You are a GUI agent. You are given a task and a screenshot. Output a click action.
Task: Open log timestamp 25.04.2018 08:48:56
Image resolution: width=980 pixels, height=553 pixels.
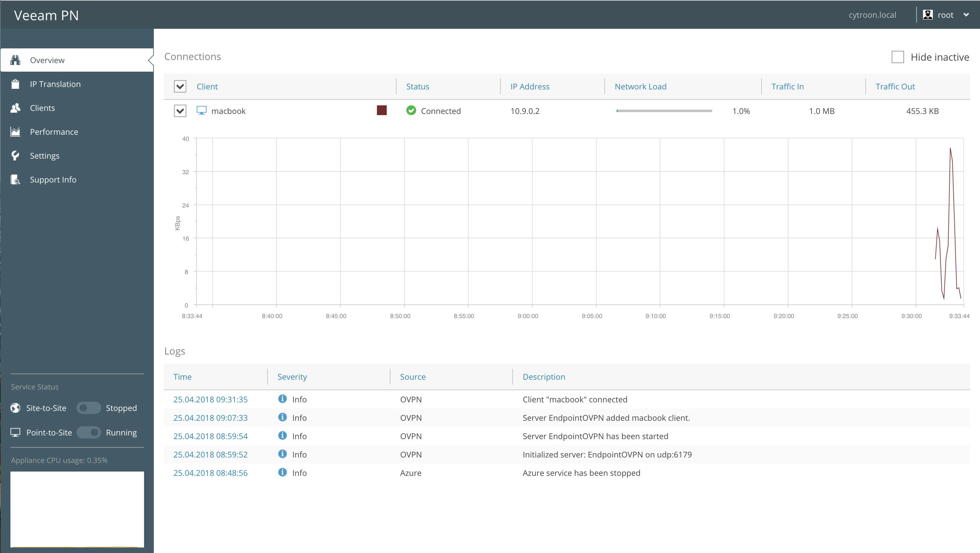pyautogui.click(x=211, y=473)
